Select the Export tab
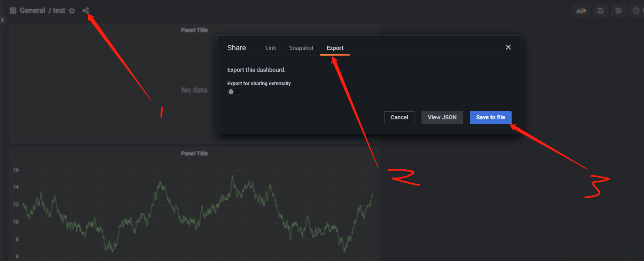Image resolution: width=644 pixels, height=261 pixels. pyautogui.click(x=335, y=48)
